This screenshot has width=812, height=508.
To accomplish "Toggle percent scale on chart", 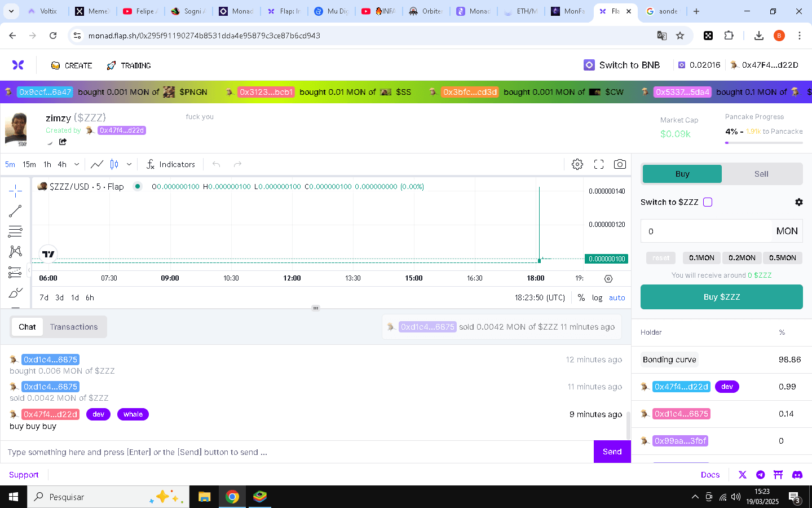I will tap(581, 297).
